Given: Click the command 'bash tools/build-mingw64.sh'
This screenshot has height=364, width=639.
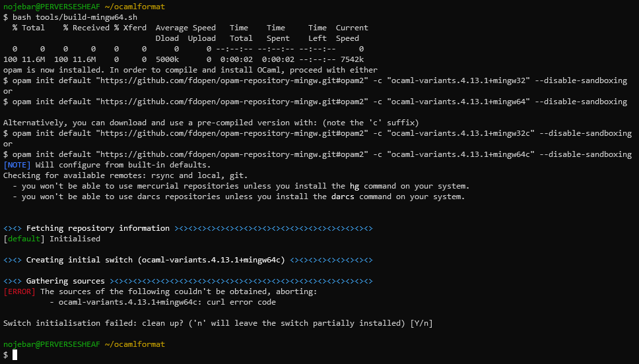Looking at the screenshot, I should (x=75, y=17).
